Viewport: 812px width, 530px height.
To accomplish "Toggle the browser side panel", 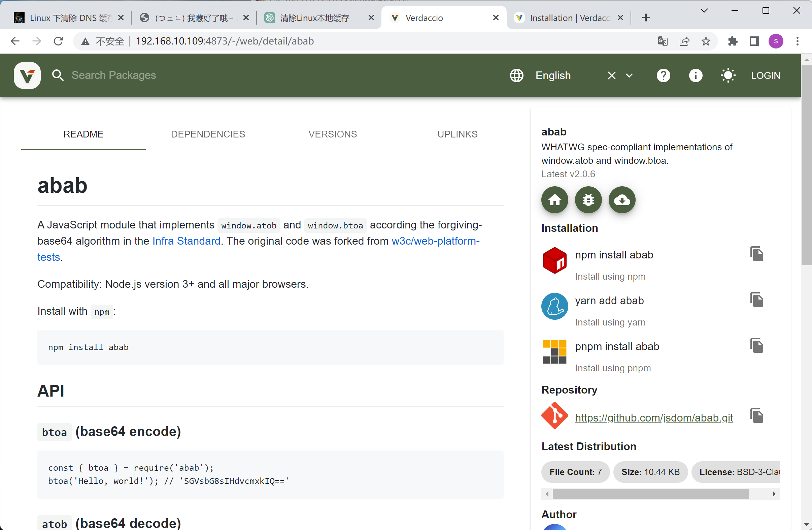I will [754, 41].
